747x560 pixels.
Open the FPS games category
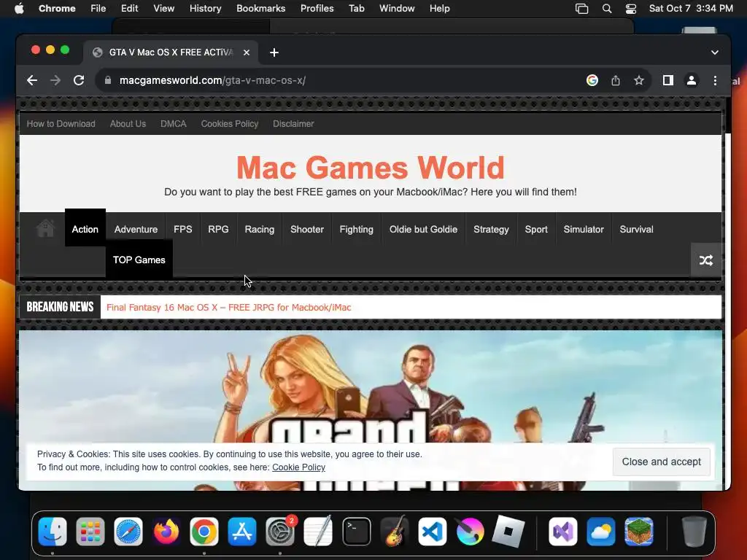tap(183, 229)
